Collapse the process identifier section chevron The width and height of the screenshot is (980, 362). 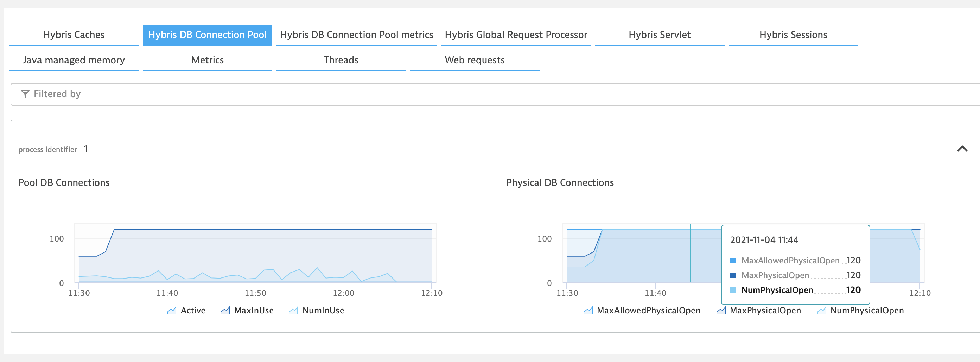tap(962, 149)
